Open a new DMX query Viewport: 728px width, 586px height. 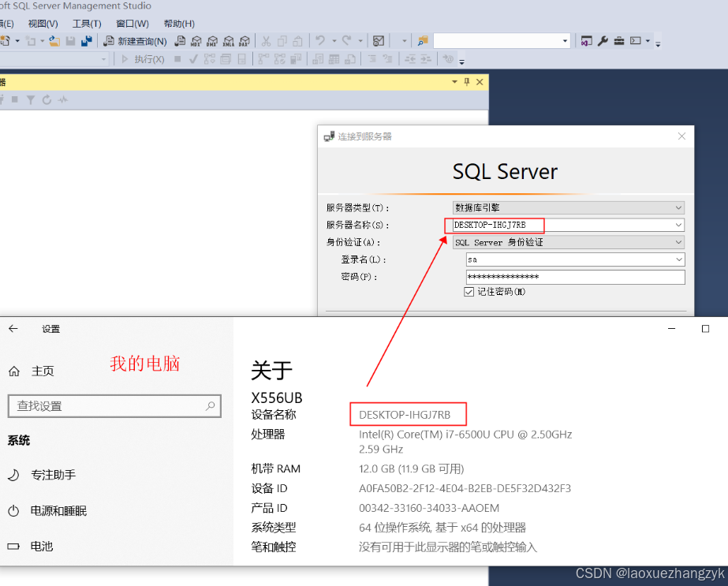[212, 41]
